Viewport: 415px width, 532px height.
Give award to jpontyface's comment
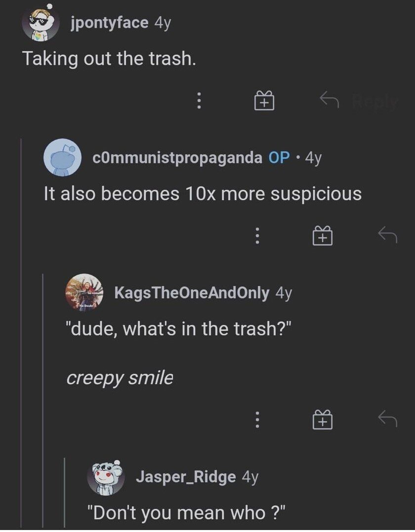pyautogui.click(x=264, y=102)
